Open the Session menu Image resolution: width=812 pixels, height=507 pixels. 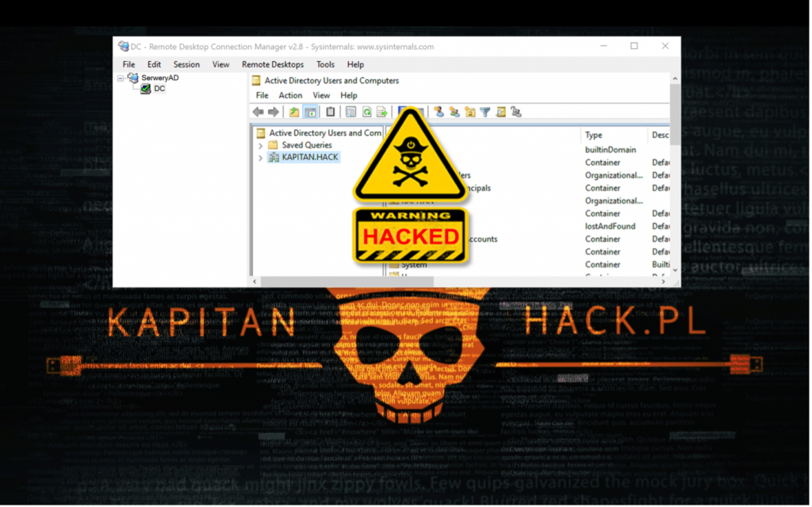[x=187, y=65]
